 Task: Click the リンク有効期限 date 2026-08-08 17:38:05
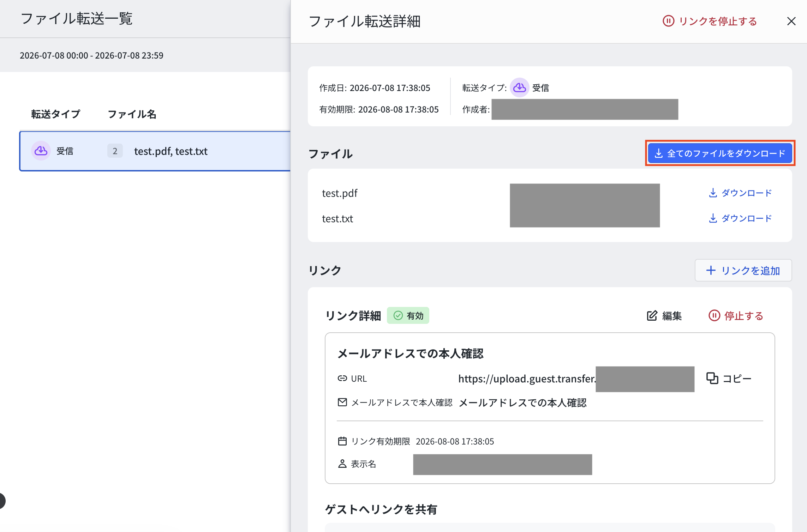point(455,441)
